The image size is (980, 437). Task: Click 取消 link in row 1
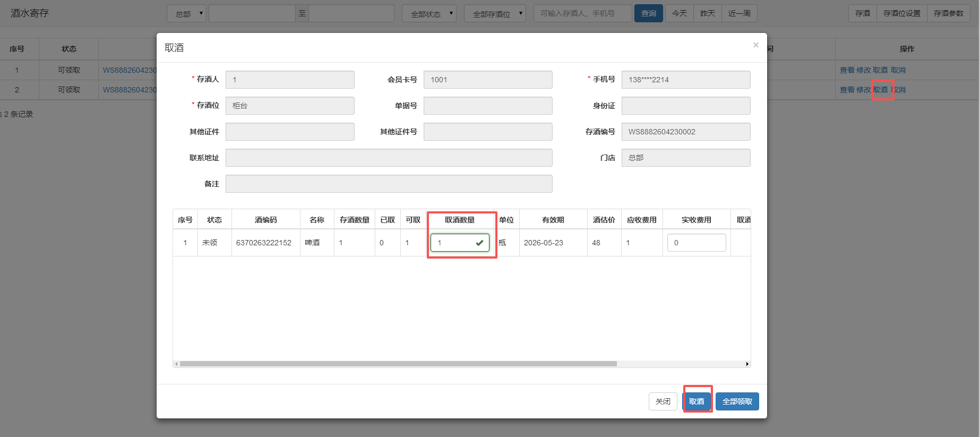(898, 70)
